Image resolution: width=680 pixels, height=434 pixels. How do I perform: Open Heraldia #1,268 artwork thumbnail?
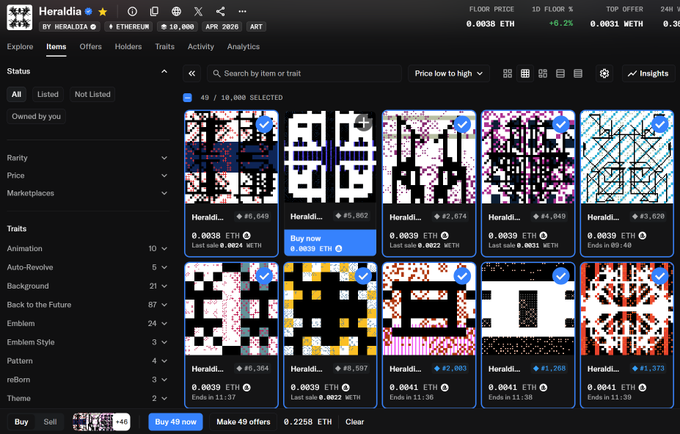point(528,309)
